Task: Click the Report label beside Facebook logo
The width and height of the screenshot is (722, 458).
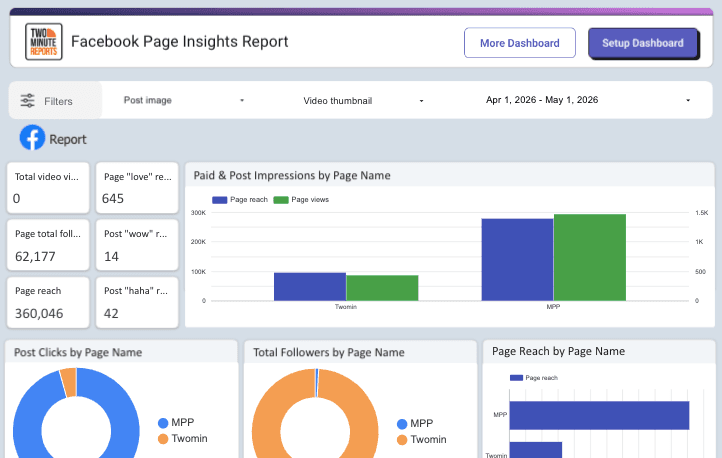Action: [68, 139]
